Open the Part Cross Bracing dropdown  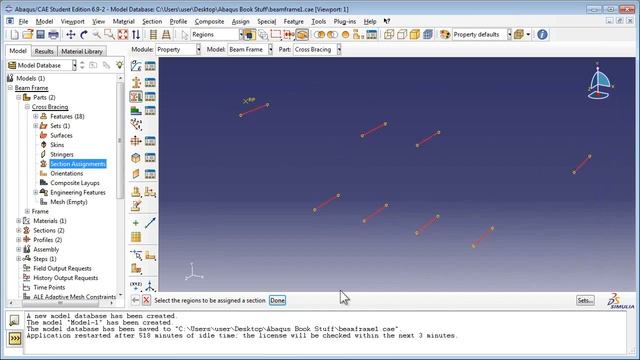click(339, 49)
